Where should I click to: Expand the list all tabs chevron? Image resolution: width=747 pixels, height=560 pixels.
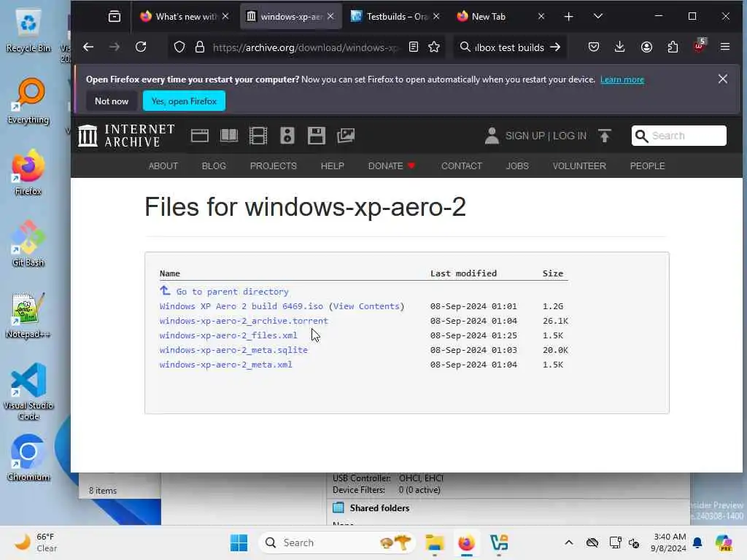tap(598, 17)
